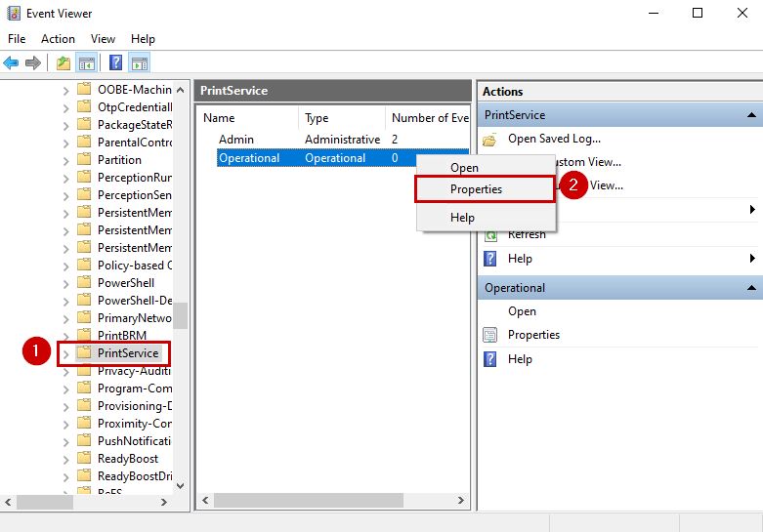Toggle the Show/Hide Console Tree icon
The height and width of the screenshot is (532, 763).
pos(87,62)
